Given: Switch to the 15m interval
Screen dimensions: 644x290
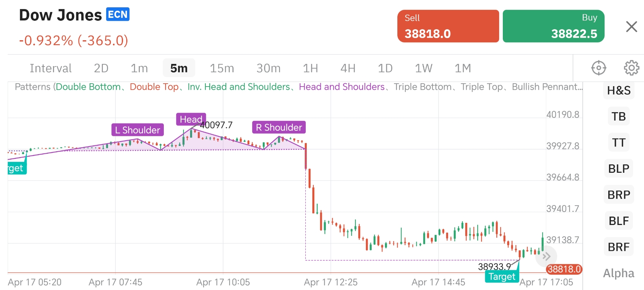Looking at the screenshot, I should pos(222,68).
